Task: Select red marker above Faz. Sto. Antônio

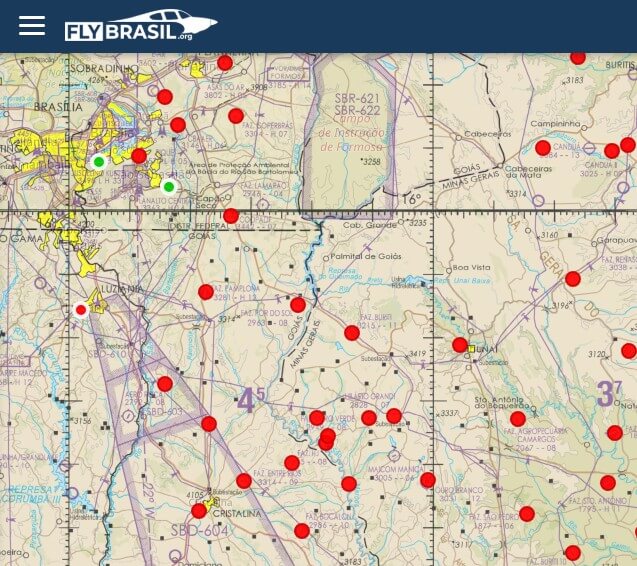Action: click(x=608, y=483)
